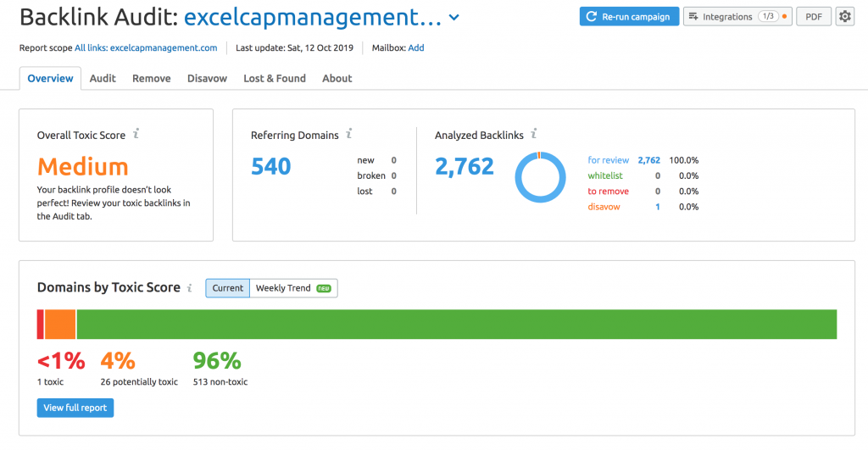Screen dimensions: 868x450
Task: Click the "broken" referring domains row
Action: click(376, 175)
